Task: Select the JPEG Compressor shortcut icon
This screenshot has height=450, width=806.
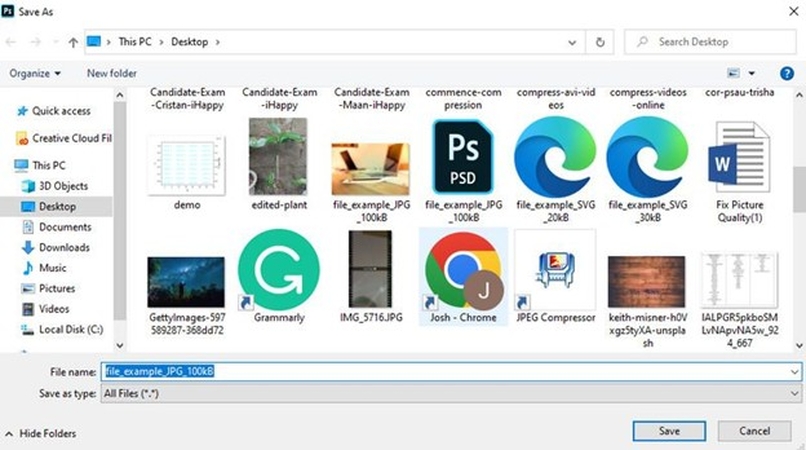Action: click(x=554, y=270)
